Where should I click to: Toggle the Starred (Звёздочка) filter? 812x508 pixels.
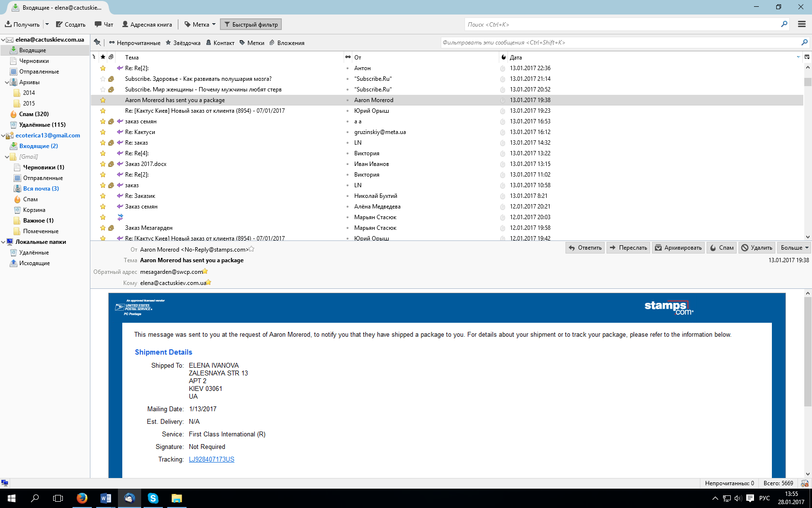tap(183, 43)
